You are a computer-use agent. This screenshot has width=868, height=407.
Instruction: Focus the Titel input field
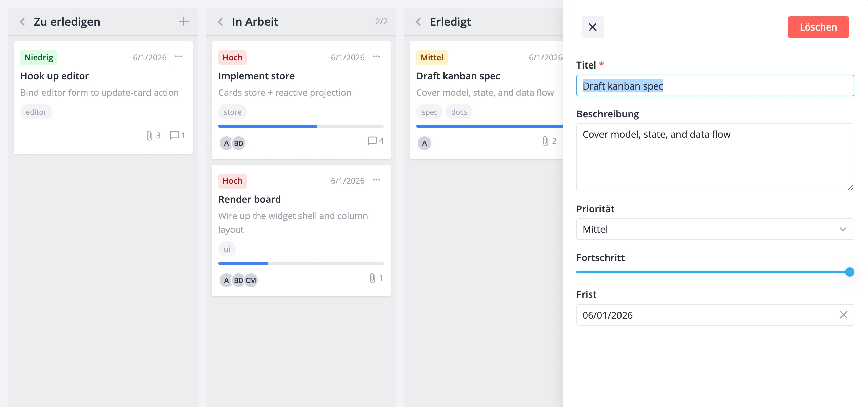click(715, 86)
